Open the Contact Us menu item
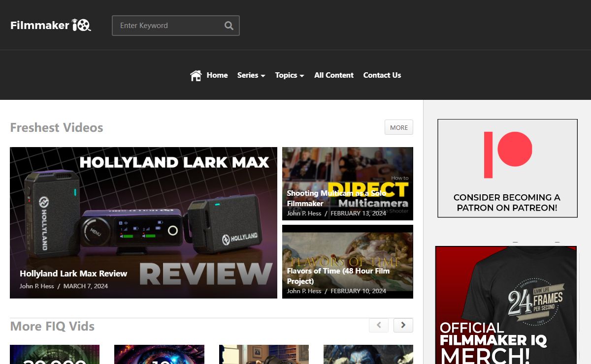Screen dimensions: 591x364 (x=382, y=75)
